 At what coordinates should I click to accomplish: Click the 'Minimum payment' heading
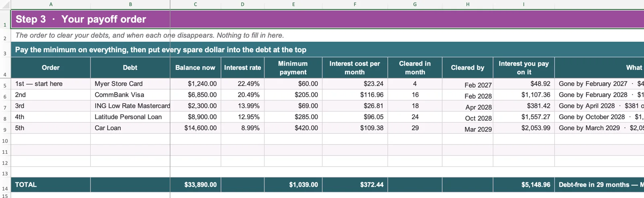point(293,67)
